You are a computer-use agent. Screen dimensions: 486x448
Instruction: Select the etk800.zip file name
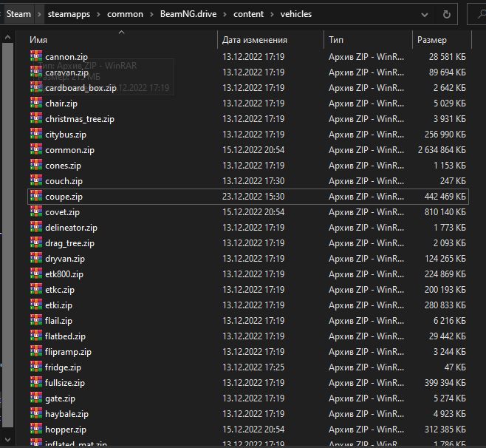pos(64,274)
